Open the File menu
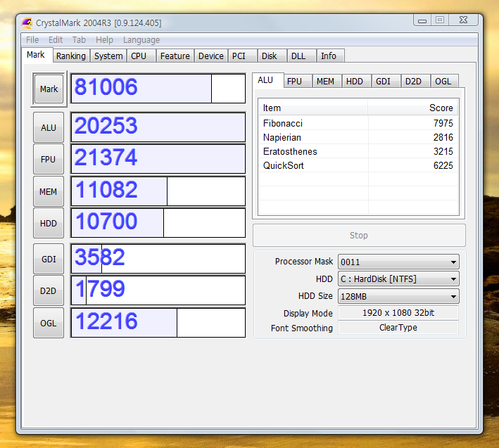Image resolution: width=499 pixels, height=448 pixels. pos(32,40)
